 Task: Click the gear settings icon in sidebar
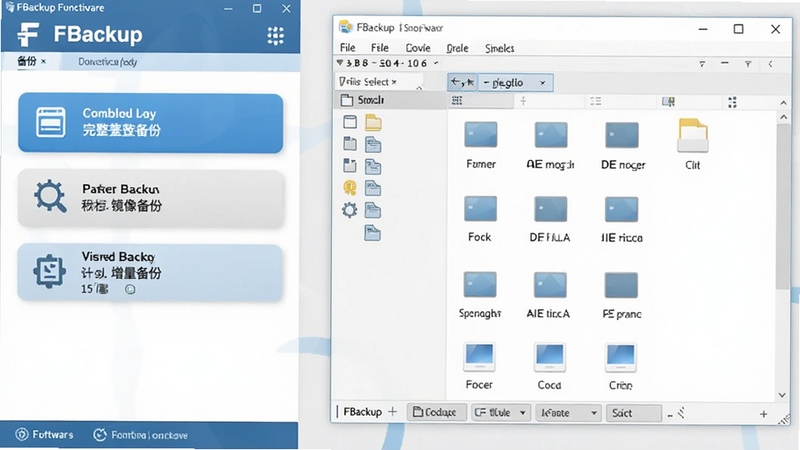(x=349, y=210)
